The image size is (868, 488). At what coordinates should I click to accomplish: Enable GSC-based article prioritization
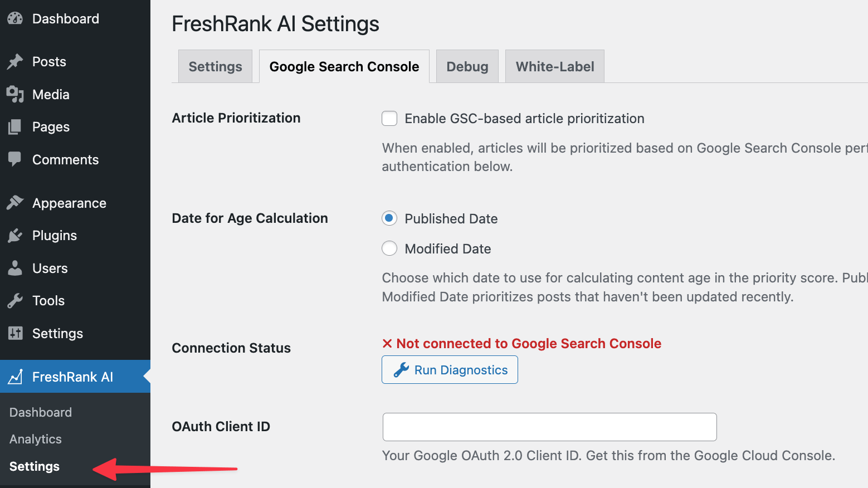coord(389,118)
